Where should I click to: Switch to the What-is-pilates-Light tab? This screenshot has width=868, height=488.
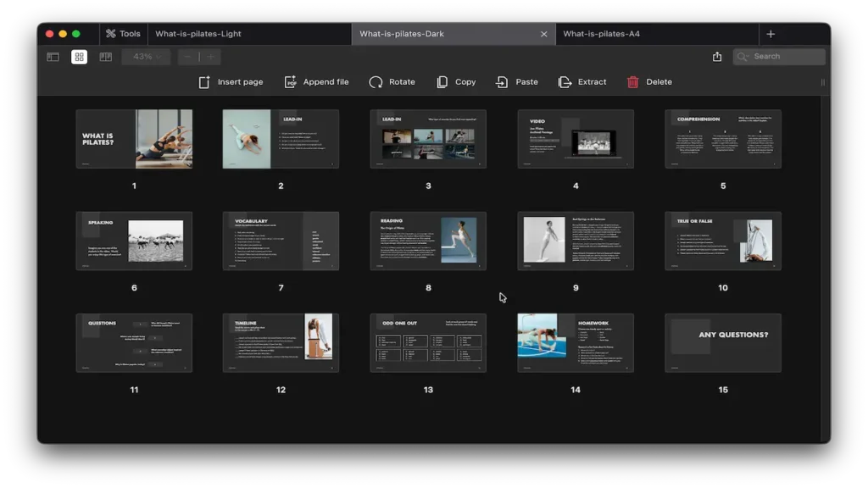(198, 34)
